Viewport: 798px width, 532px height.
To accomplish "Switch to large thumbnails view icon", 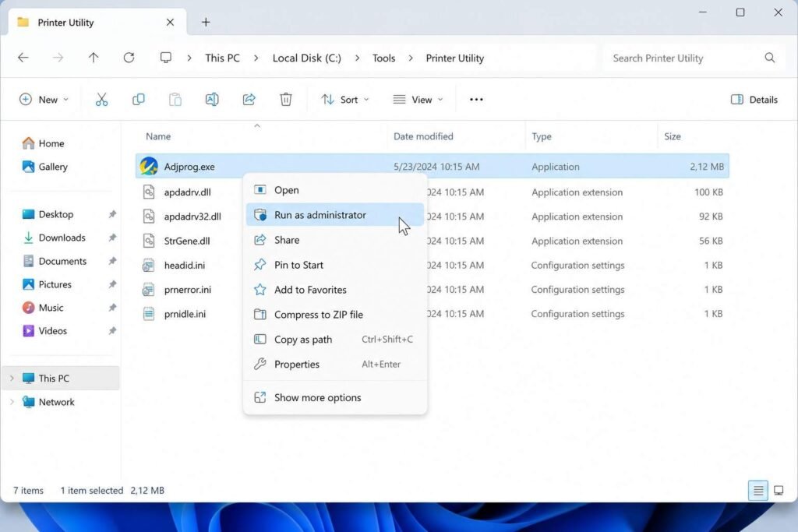I will coord(779,490).
